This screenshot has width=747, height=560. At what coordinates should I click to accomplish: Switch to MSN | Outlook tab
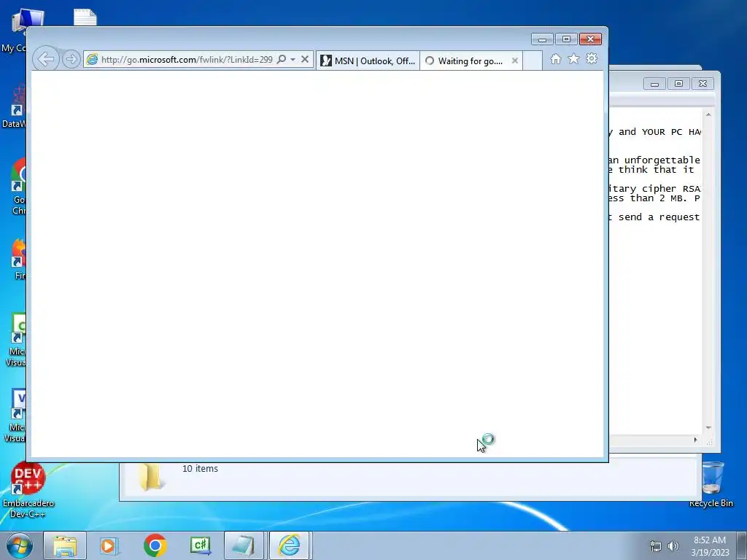[x=368, y=61]
